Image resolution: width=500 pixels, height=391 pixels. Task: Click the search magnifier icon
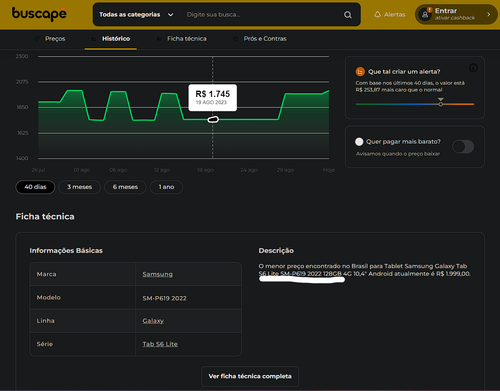(x=348, y=15)
